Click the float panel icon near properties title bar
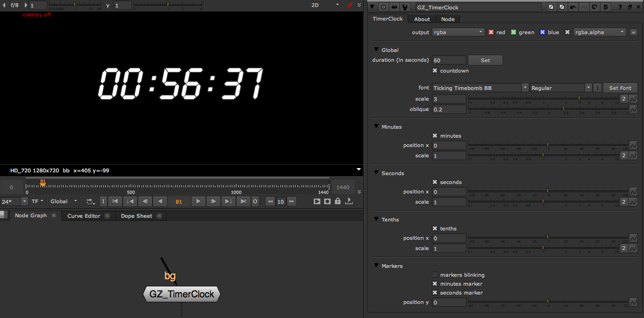 coord(630,7)
